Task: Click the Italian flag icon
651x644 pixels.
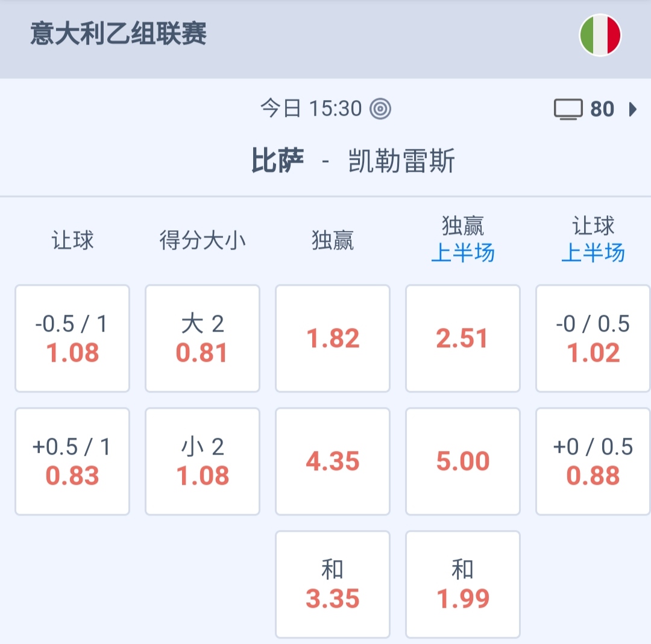Action: point(600,35)
